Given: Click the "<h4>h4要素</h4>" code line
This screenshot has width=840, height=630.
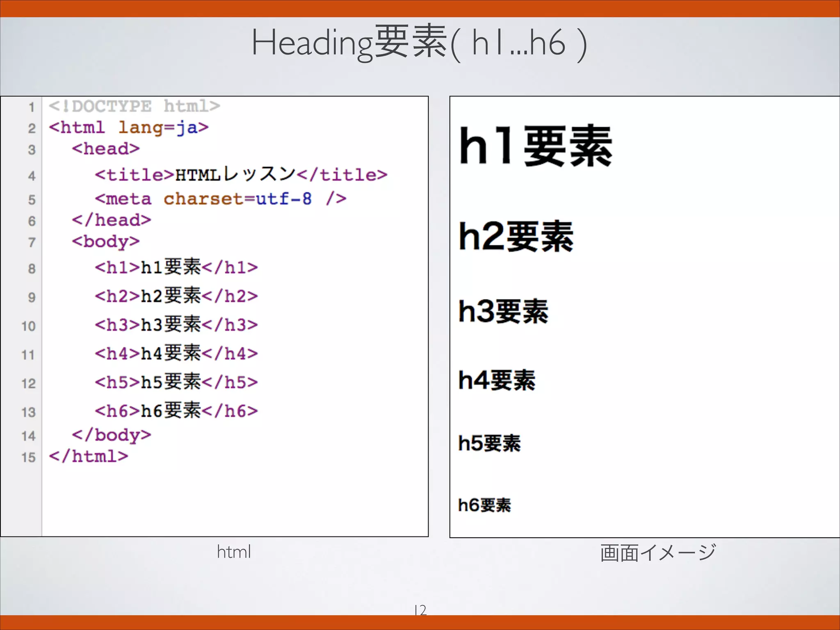Looking at the screenshot, I should click(176, 354).
